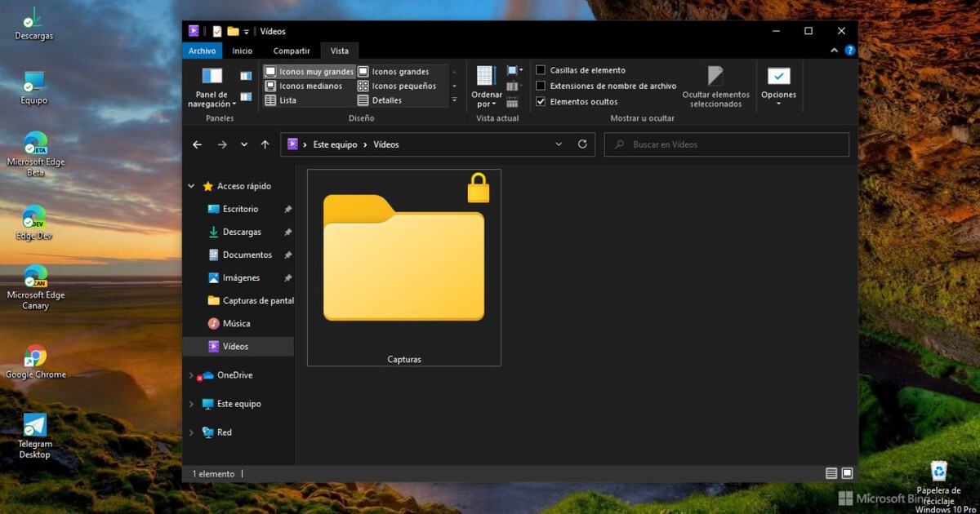Image resolution: width=980 pixels, height=514 pixels.
Task: Check Extensiones de nombre de archivo
Action: 541,86
